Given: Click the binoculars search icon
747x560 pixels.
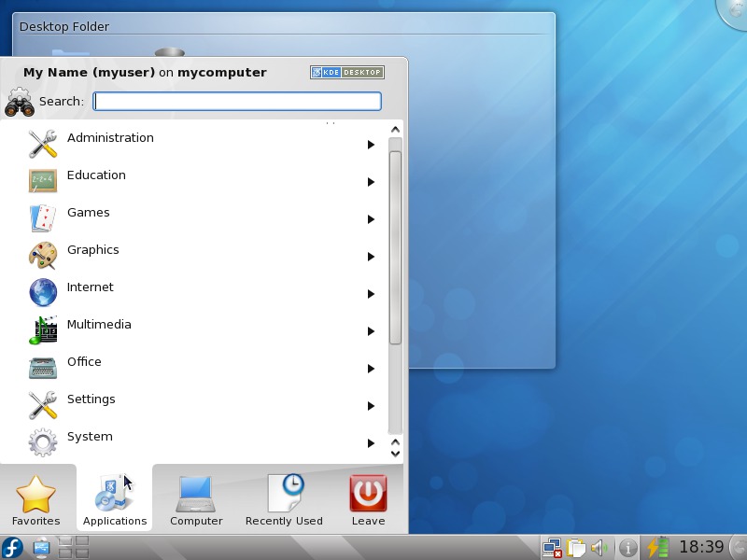Looking at the screenshot, I should [19, 102].
